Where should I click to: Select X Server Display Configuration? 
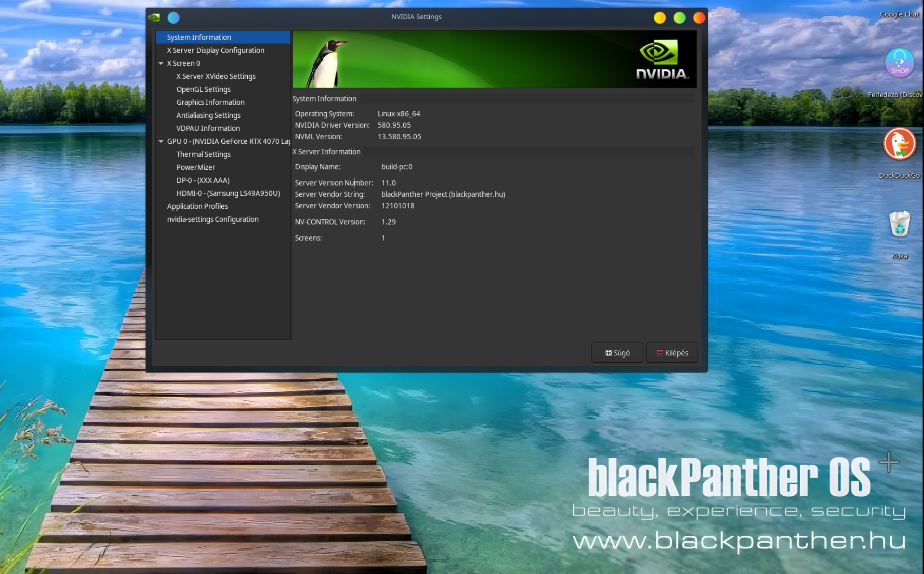click(215, 50)
